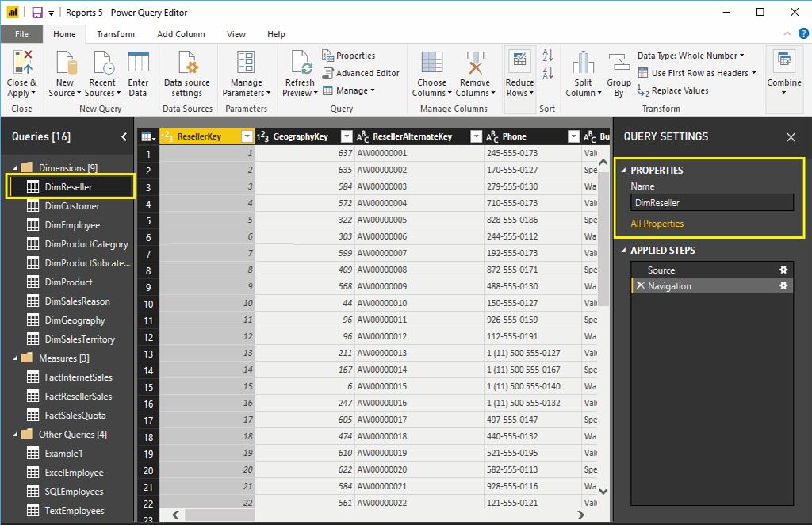Viewport: 812px width, 525px height.
Task: Click the Refresh Preview icon
Action: coord(300,63)
